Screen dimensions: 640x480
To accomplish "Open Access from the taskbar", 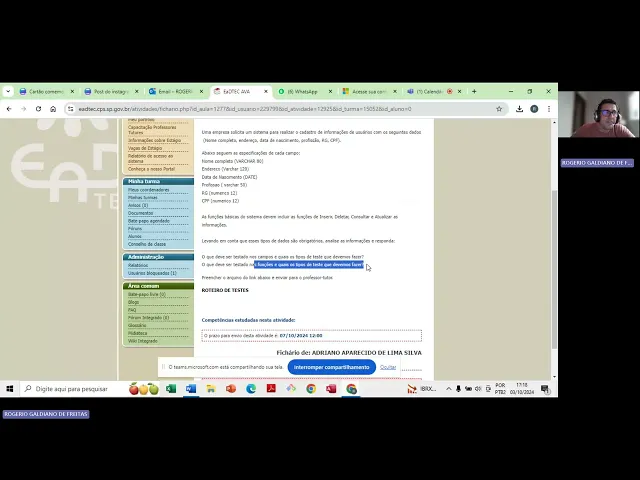I will click(331, 389).
